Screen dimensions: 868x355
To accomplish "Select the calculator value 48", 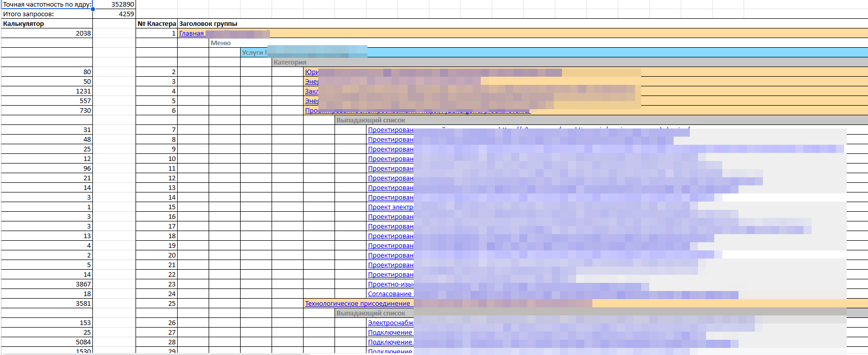I will [x=47, y=140].
